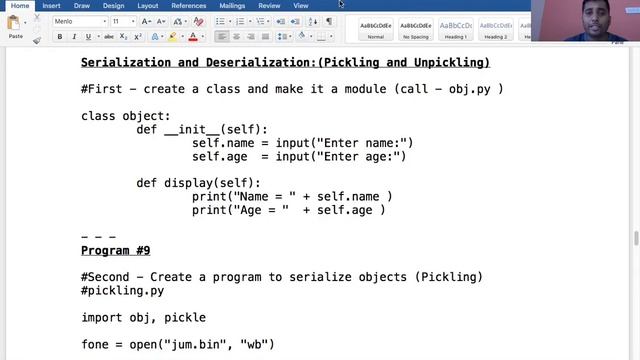Image resolution: width=640 pixels, height=360 pixels.
Task: Expand the borders dropdown arrow
Action: click(331, 37)
